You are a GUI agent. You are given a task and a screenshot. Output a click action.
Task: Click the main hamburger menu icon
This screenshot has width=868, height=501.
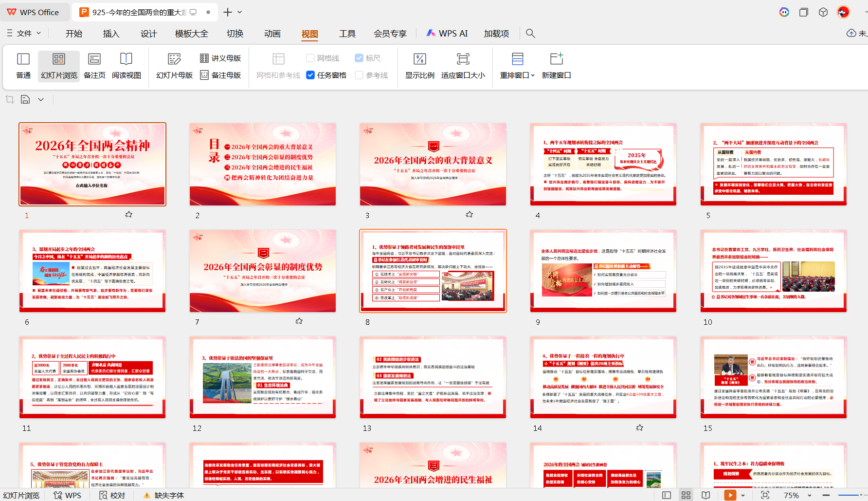pyautogui.click(x=10, y=33)
